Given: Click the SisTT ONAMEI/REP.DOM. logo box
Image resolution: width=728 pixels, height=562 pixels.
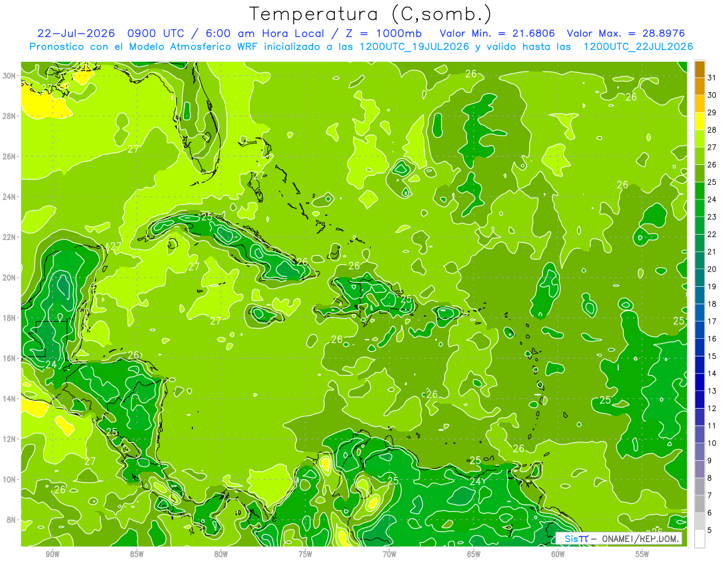Looking at the screenshot, I should (619, 538).
